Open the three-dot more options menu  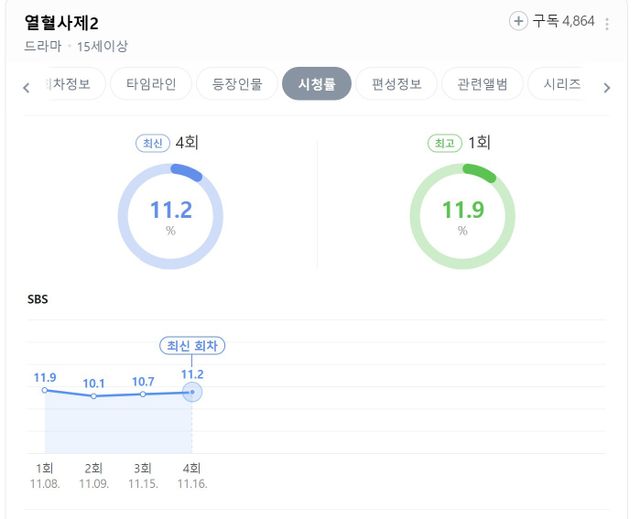coord(607,23)
